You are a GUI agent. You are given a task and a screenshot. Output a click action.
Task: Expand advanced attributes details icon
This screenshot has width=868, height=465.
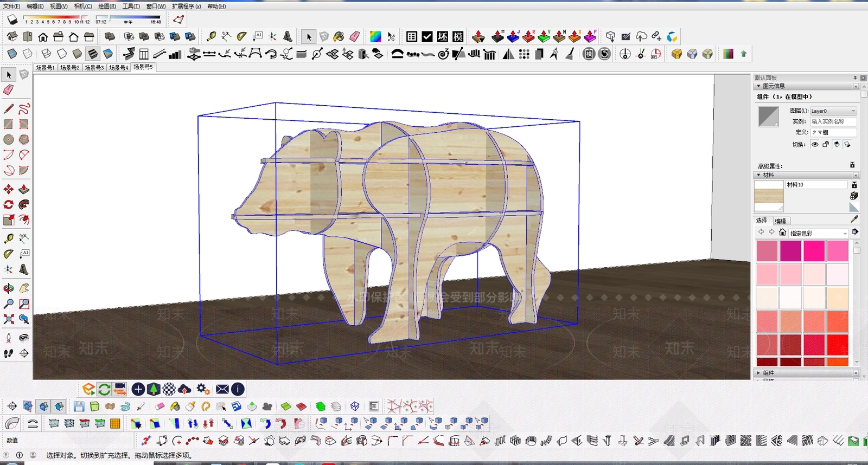pyautogui.click(x=852, y=165)
